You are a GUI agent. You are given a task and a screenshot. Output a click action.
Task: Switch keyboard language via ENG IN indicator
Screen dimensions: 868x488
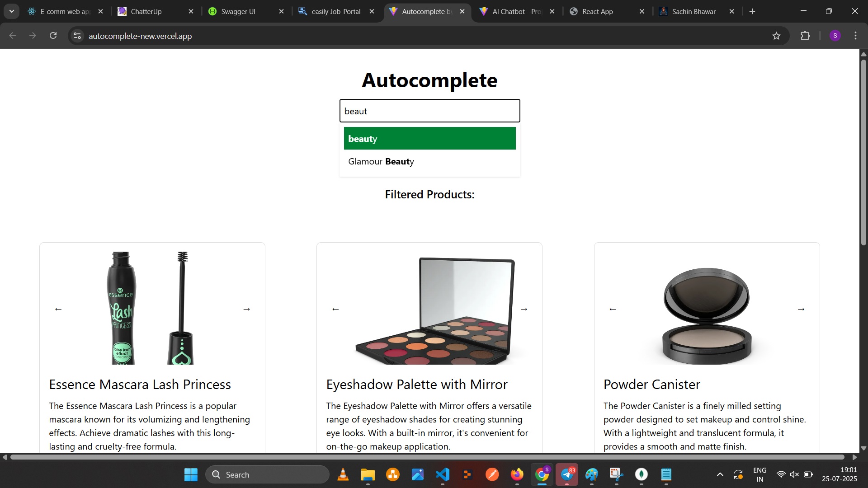pyautogui.click(x=760, y=474)
